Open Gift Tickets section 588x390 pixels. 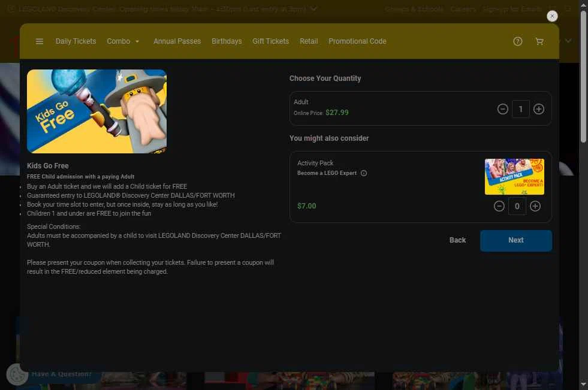(x=271, y=41)
